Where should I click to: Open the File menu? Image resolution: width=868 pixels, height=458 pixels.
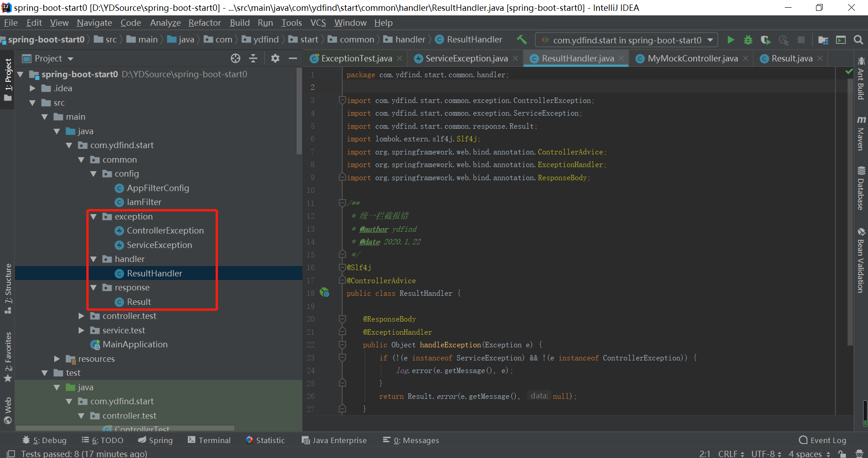[x=10, y=23]
